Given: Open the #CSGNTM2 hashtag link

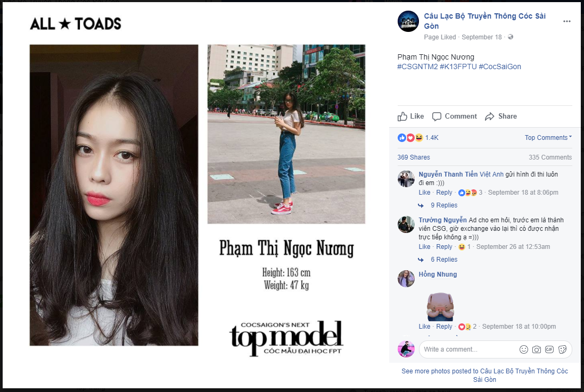Looking at the screenshot, I should [x=417, y=66].
